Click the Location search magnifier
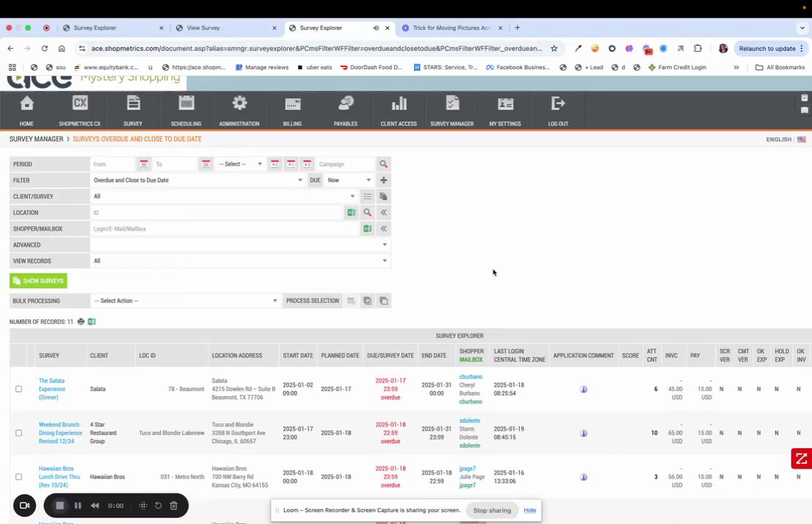The width and height of the screenshot is (812, 524). point(367,212)
